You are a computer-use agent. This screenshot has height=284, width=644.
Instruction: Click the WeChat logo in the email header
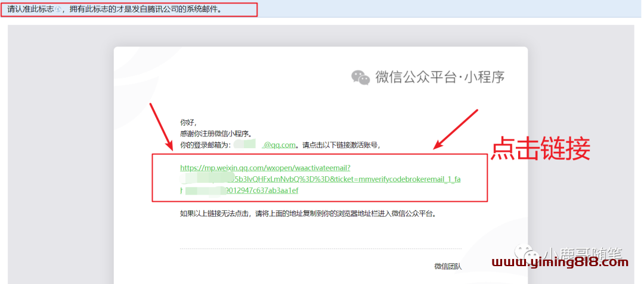(360, 77)
